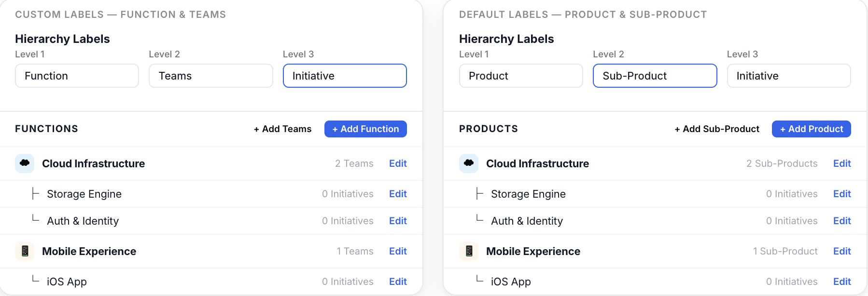Edit the Storage Engine team

click(x=397, y=194)
